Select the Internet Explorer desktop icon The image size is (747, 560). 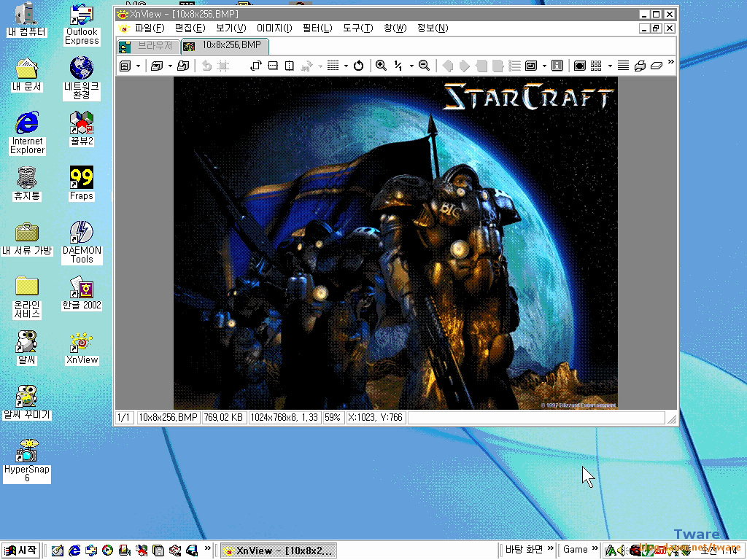[27, 133]
